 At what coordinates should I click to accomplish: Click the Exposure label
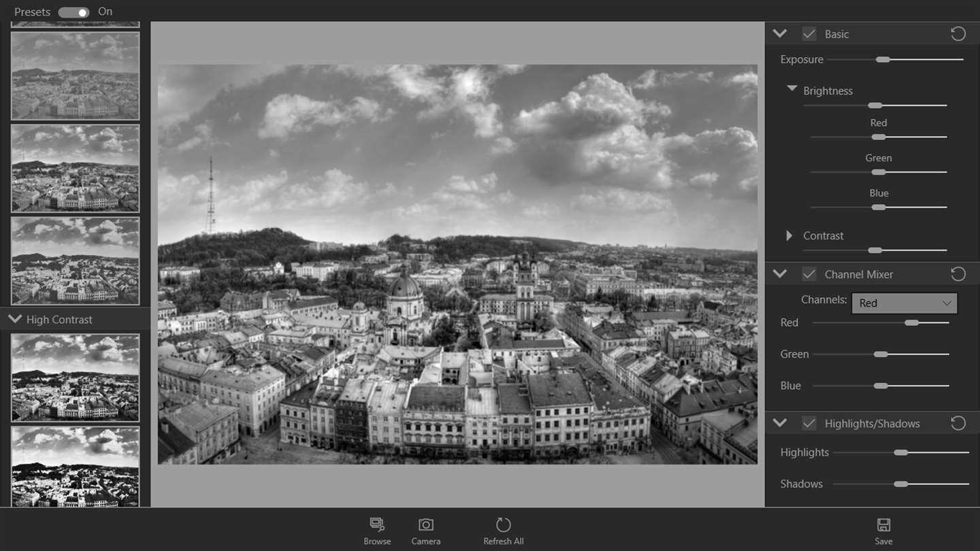802,60
